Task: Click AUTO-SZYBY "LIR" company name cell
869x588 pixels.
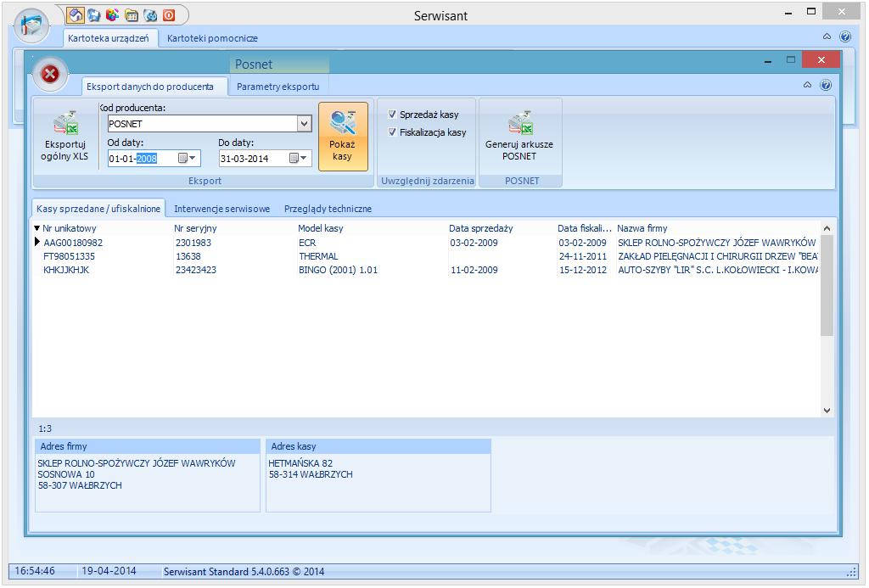Action: tap(718, 270)
